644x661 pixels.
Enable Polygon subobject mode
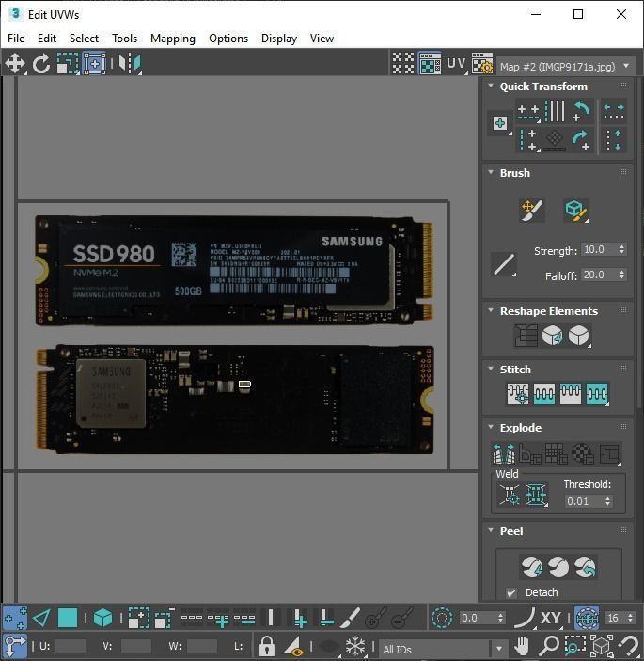68,618
